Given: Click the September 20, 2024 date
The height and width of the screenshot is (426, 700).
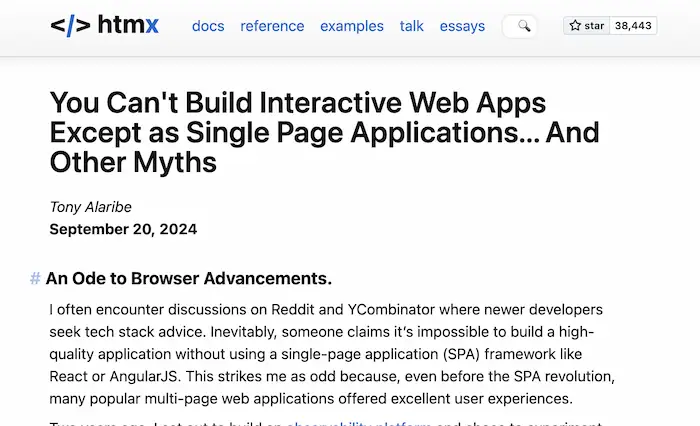Looking at the screenshot, I should tap(123, 229).
